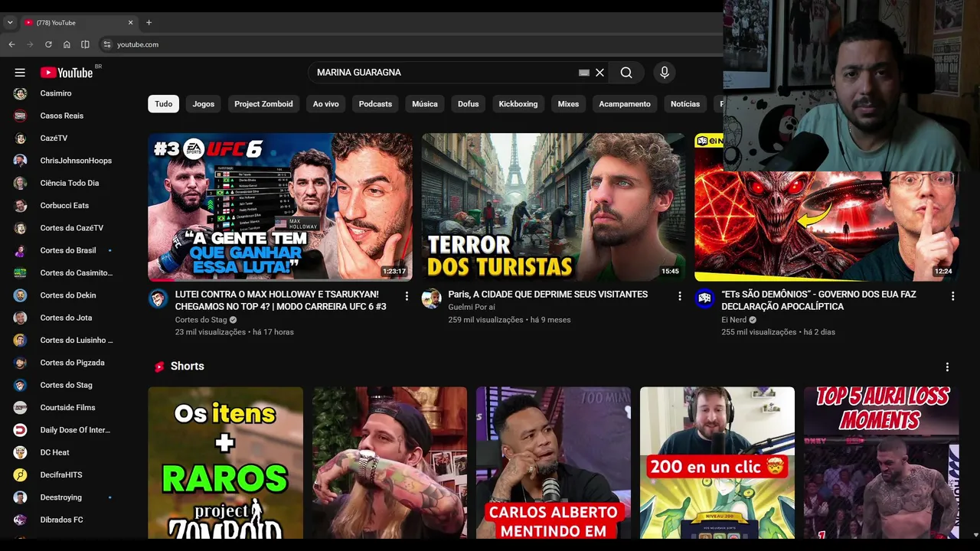Open the Shorts shelf options menu
This screenshot has width=980, height=551.
tap(947, 367)
